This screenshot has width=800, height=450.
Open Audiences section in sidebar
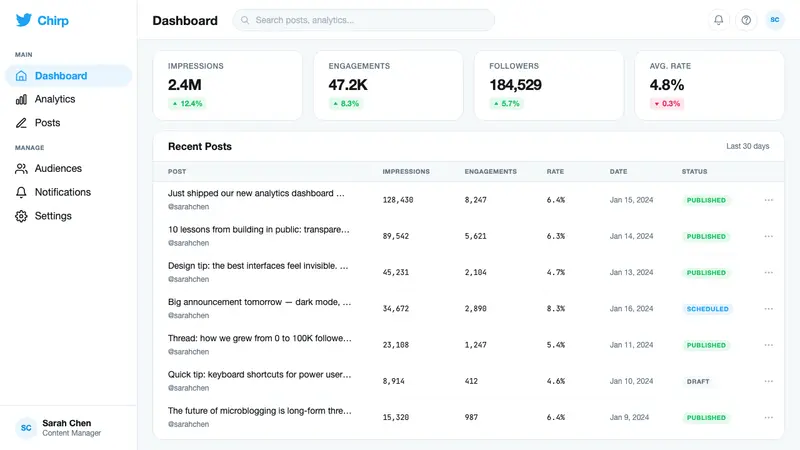[68, 168]
